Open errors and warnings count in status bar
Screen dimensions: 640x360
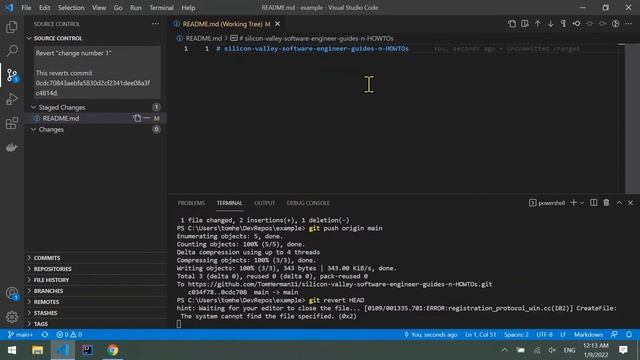pos(69,335)
